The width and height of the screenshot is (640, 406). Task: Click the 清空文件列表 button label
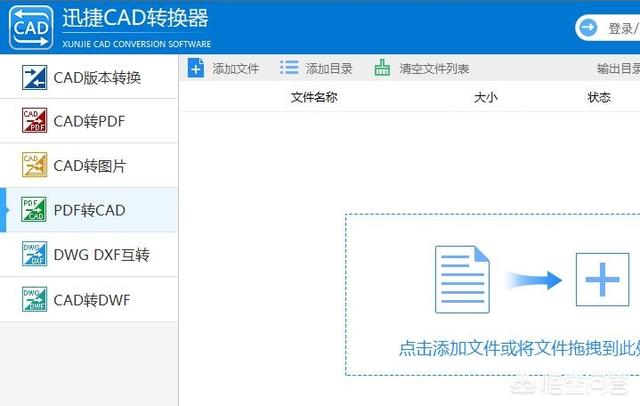click(x=434, y=69)
